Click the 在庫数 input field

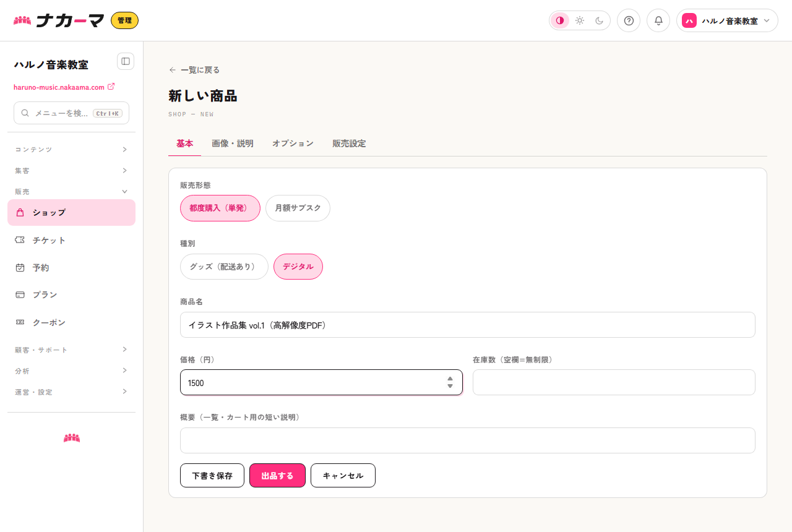coord(614,382)
